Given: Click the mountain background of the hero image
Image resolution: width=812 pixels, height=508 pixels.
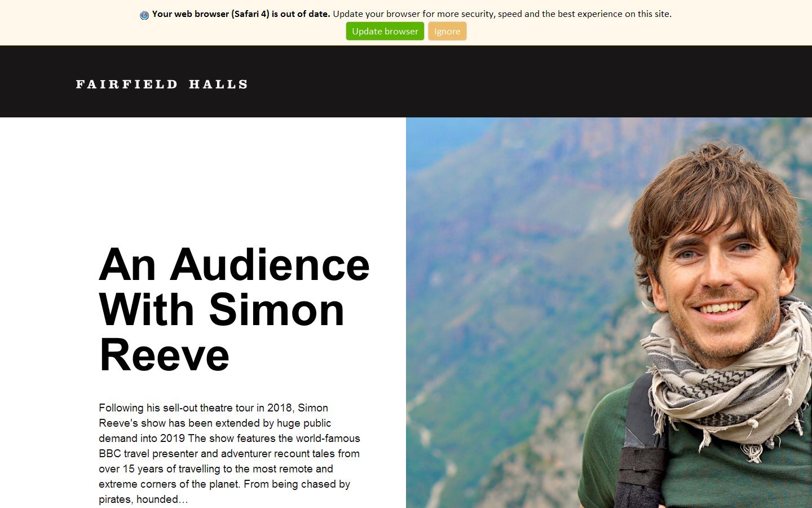Looking at the screenshot, I should tap(507, 254).
